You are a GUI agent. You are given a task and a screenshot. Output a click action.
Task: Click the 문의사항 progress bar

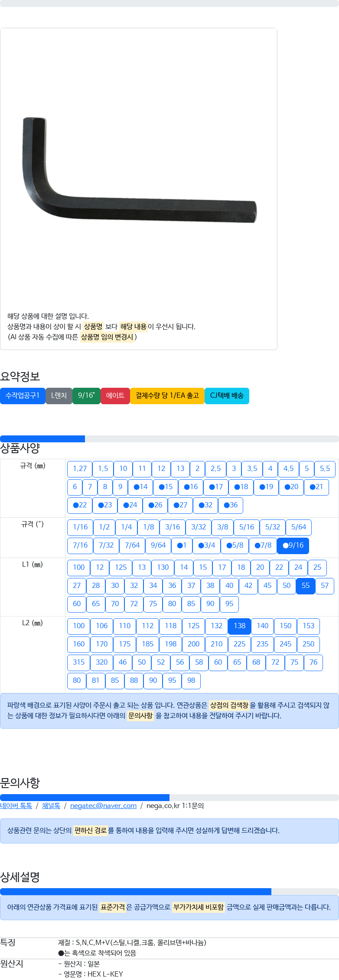(x=169, y=798)
